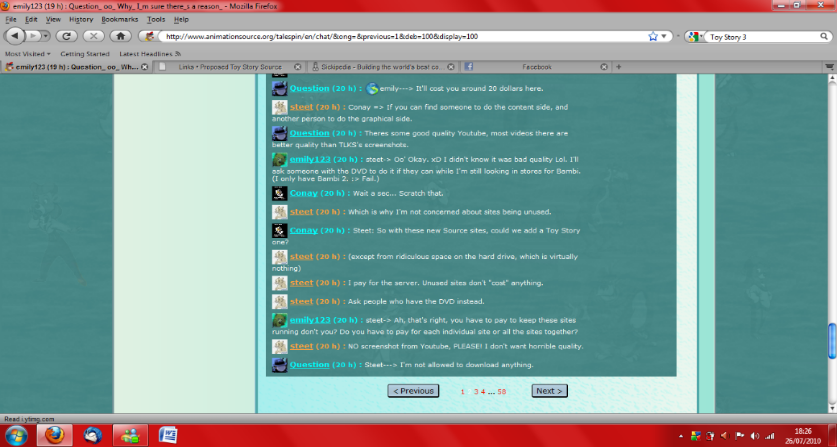Screen dimensions: 837x447
Task: Go to chat page 4
Action: 483,391
